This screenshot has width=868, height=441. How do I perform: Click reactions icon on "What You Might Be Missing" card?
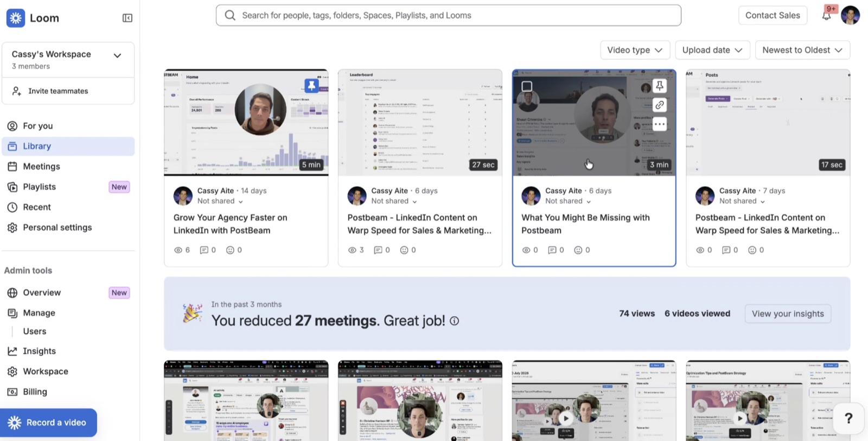coord(578,250)
